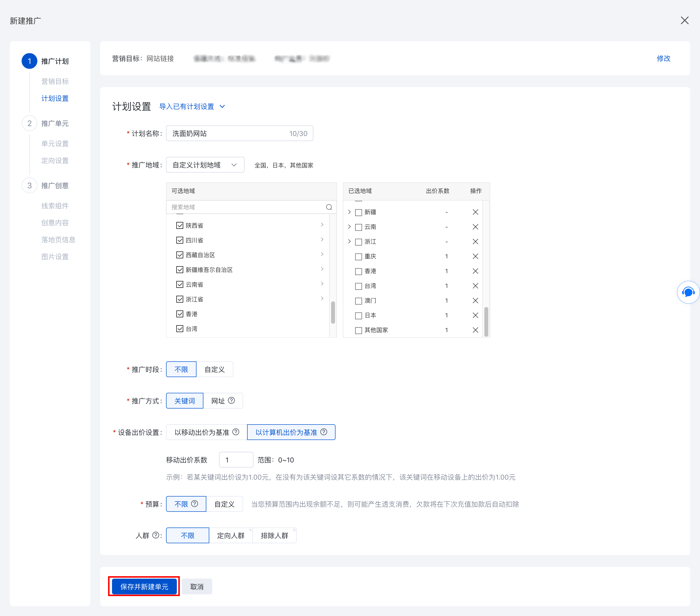Viewport: 700px width, 616px height.
Task: Tick 其他国家 checkbox in selected regions
Action: pyautogui.click(x=359, y=330)
